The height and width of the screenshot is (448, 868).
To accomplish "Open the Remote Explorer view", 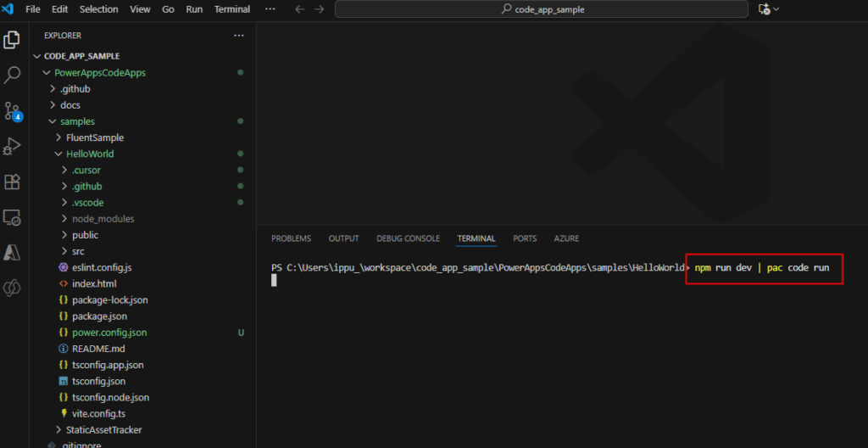I will point(12,217).
